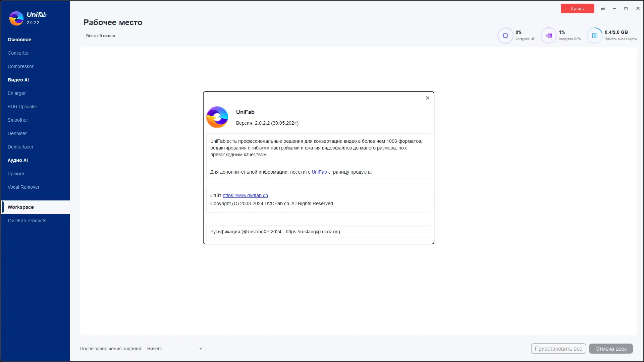Open Vocal Remover in sidebar
This screenshot has width=644, height=362.
coord(23,187)
